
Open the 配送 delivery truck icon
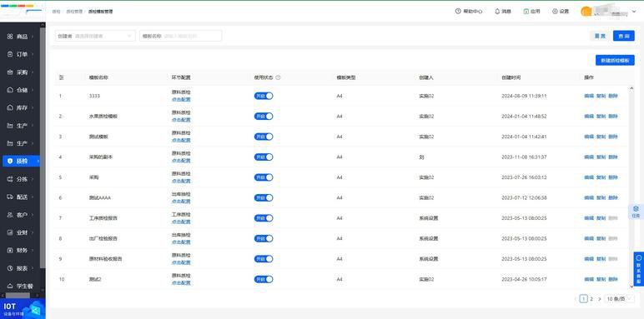tap(10, 197)
